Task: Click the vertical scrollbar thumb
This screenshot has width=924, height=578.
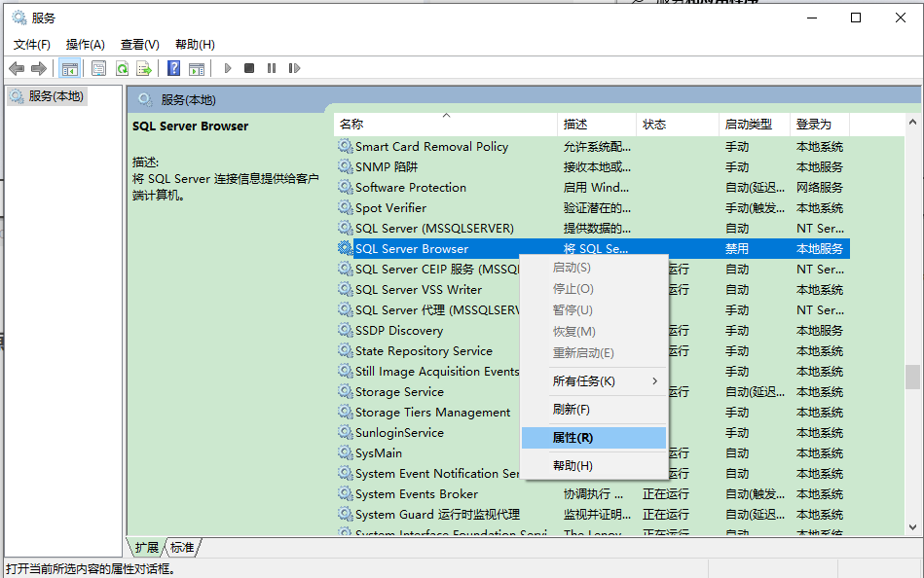Action: pyautogui.click(x=912, y=378)
